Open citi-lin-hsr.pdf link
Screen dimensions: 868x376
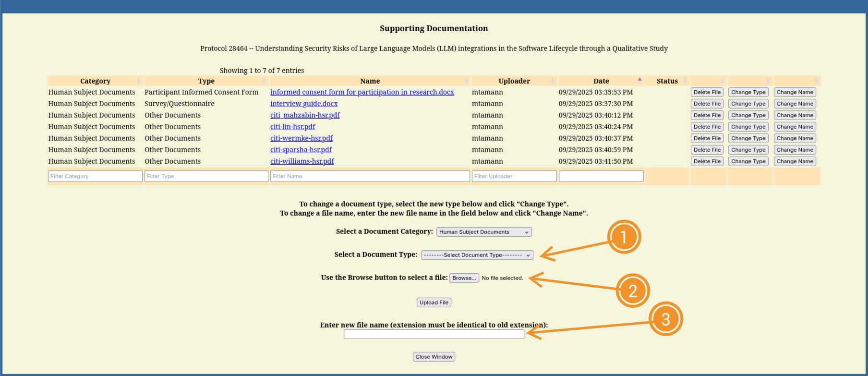(293, 127)
